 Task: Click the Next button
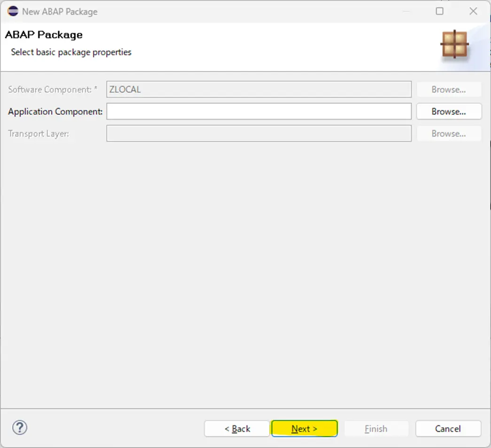tap(304, 428)
